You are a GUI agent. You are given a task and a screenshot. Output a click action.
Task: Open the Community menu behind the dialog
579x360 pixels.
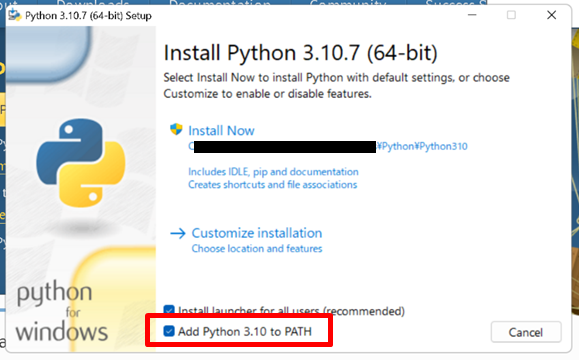pos(348,3)
